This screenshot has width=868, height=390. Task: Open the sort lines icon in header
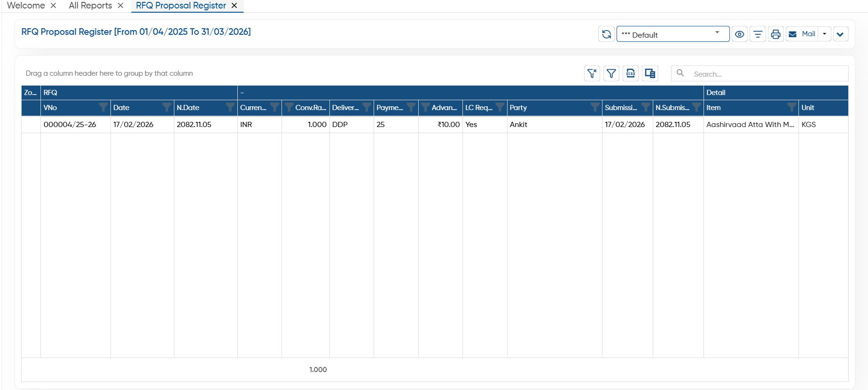pyautogui.click(x=758, y=34)
